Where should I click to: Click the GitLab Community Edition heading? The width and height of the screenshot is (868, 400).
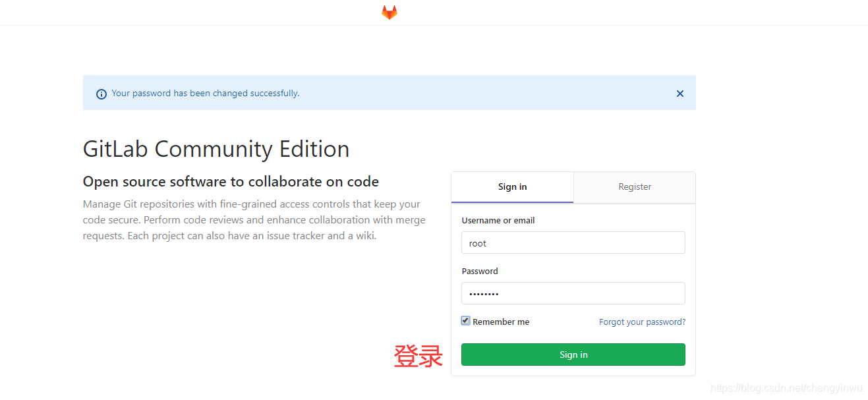(x=216, y=150)
